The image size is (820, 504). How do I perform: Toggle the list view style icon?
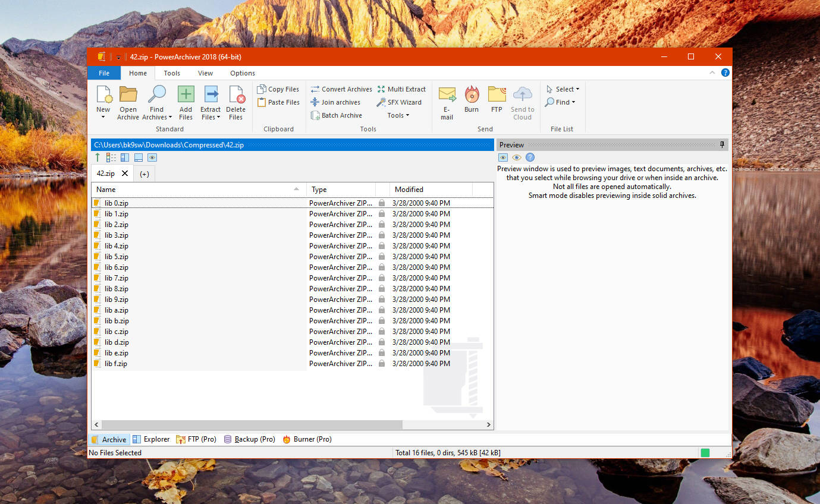[x=111, y=157]
